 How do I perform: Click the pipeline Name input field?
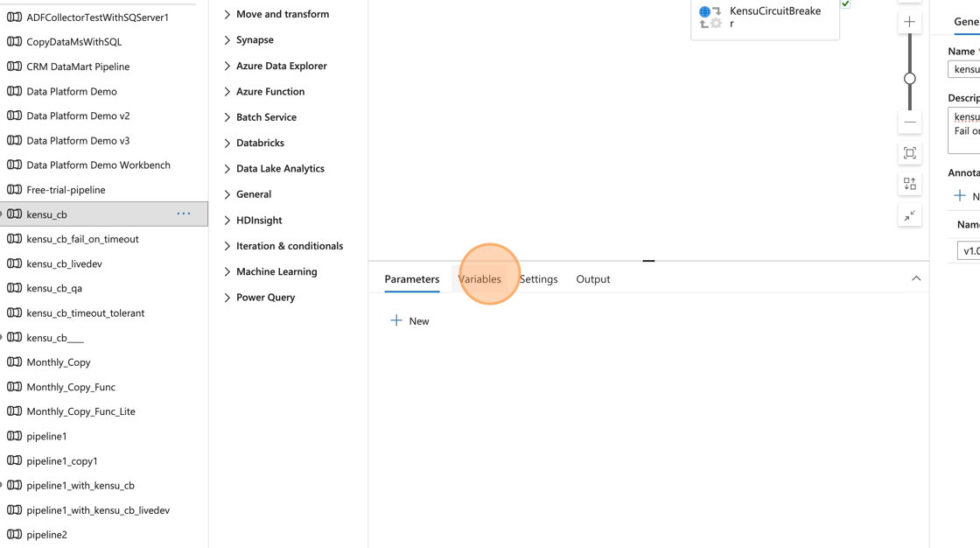[x=963, y=69]
